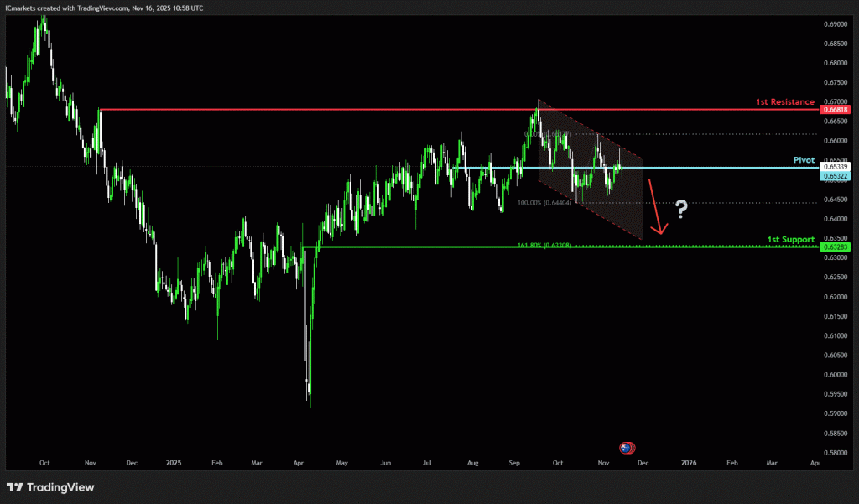Click the '1st Resistance' label
Image resolution: width=859 pixels, height=504 pixels.
point(786,101)
